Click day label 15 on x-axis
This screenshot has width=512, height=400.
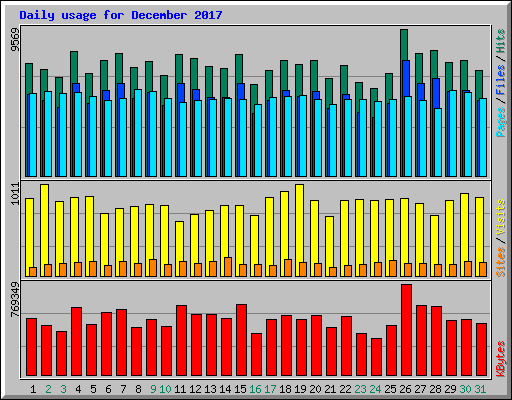point(240,389)
